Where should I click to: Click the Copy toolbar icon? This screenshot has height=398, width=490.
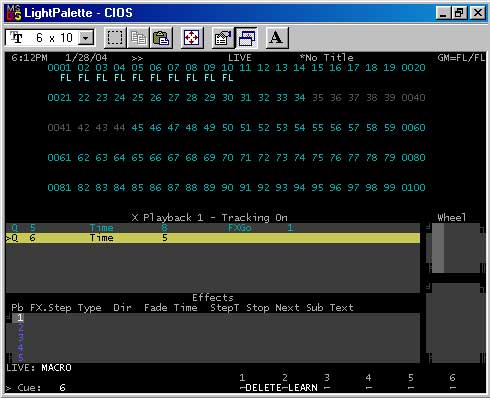138,38
